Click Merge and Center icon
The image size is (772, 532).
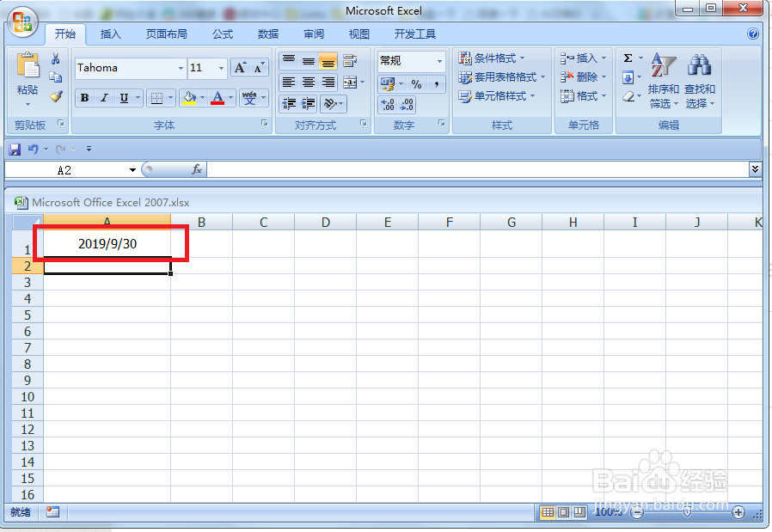350,83
